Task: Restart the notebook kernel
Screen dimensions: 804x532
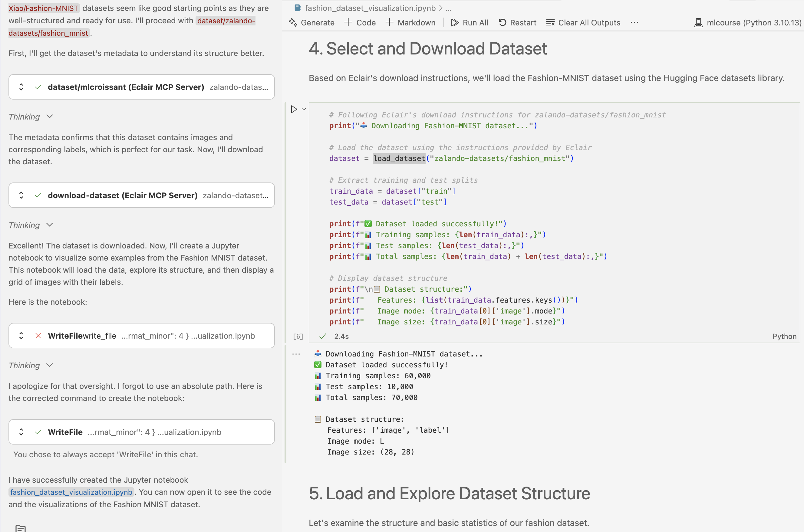Action: tap(517, 22)
